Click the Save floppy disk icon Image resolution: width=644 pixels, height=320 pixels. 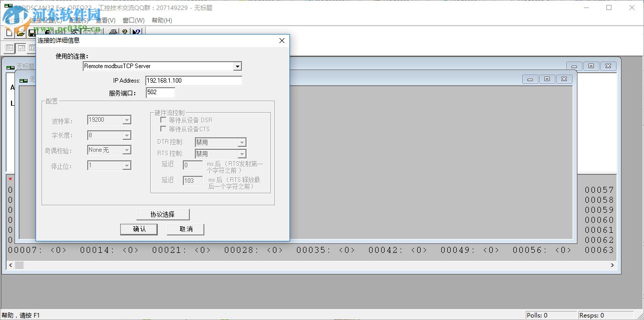coord(32,33)
